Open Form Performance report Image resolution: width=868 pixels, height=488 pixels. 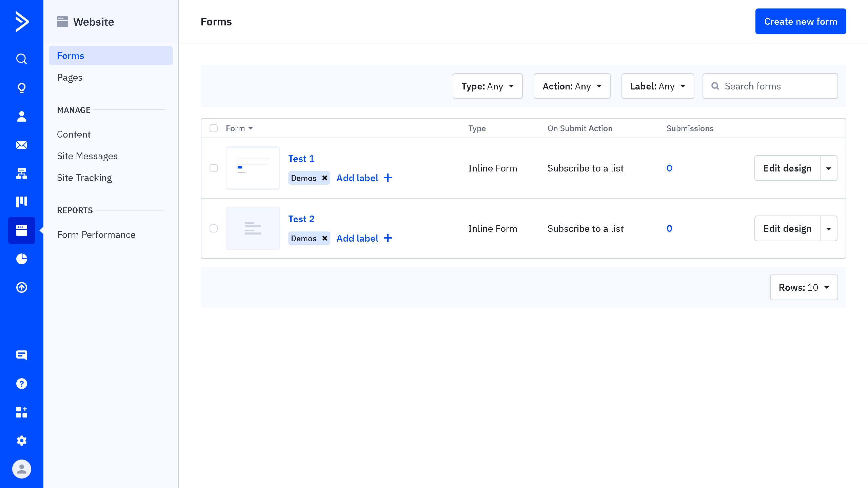click(96, 235)
